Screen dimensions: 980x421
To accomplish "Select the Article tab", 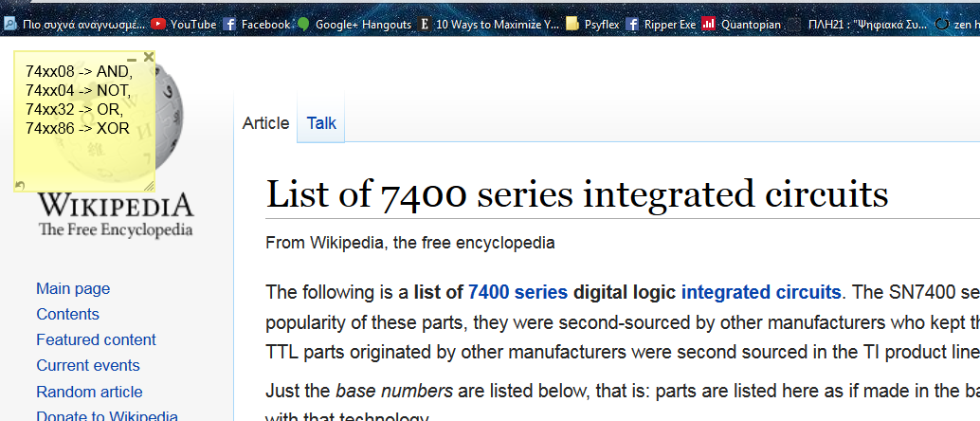I will (265, 123).
